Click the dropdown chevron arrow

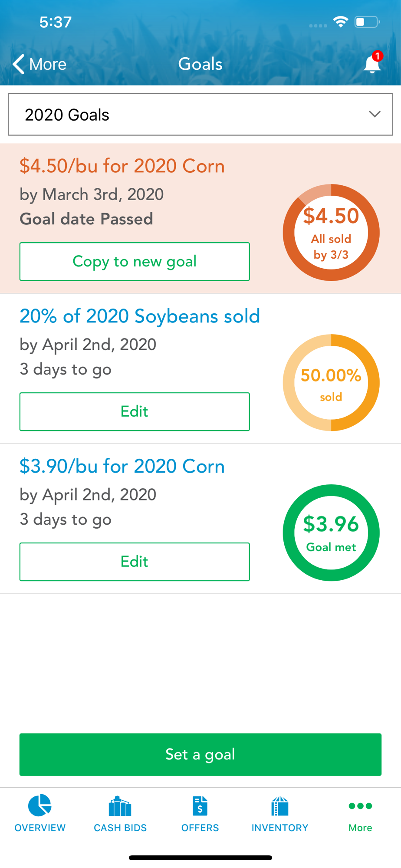[x=375, y=114]
